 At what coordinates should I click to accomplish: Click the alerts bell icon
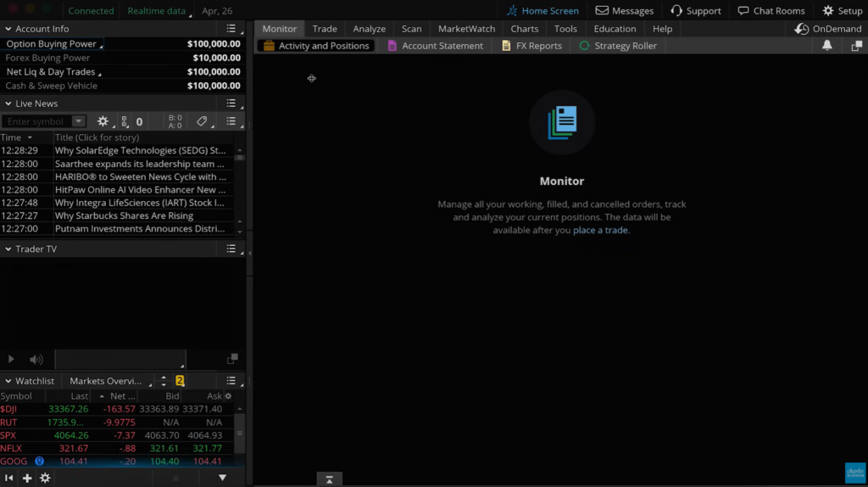(x=827, y=46)
